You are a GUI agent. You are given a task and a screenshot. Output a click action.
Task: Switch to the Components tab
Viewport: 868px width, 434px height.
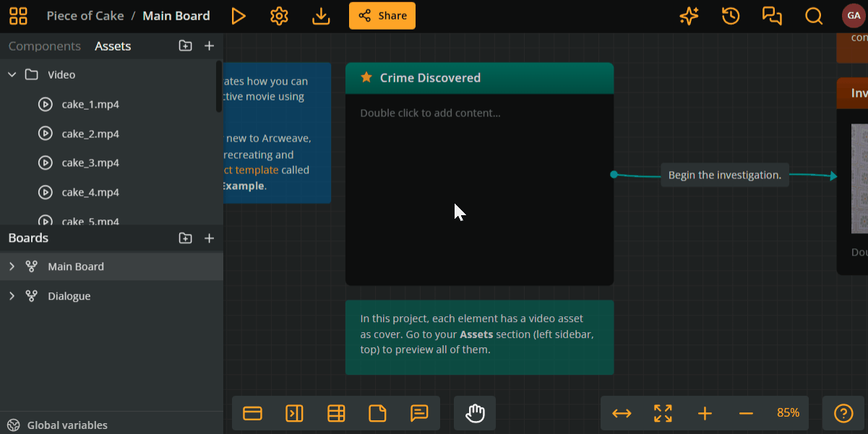[x=43, y=45]
